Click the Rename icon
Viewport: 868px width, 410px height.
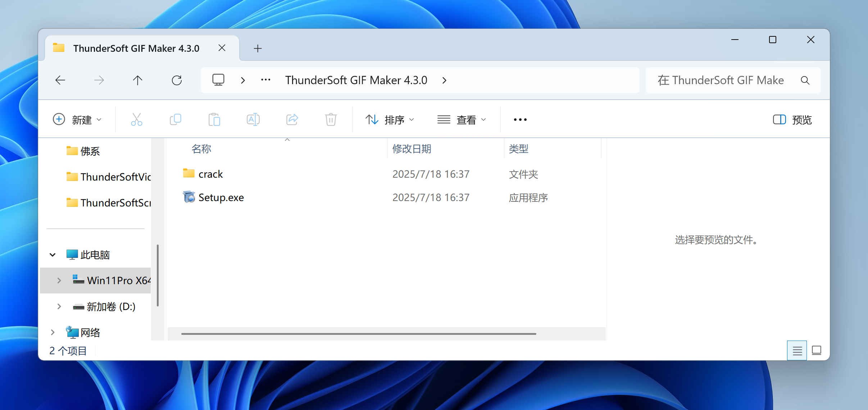point(253,119)
